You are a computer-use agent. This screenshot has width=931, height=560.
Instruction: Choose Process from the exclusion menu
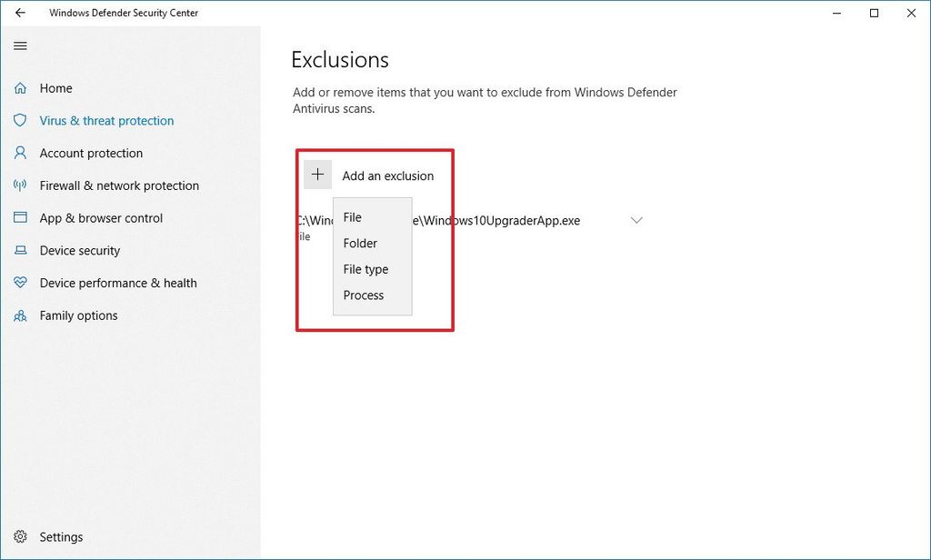pyautogui.click(x=363, y=295)
